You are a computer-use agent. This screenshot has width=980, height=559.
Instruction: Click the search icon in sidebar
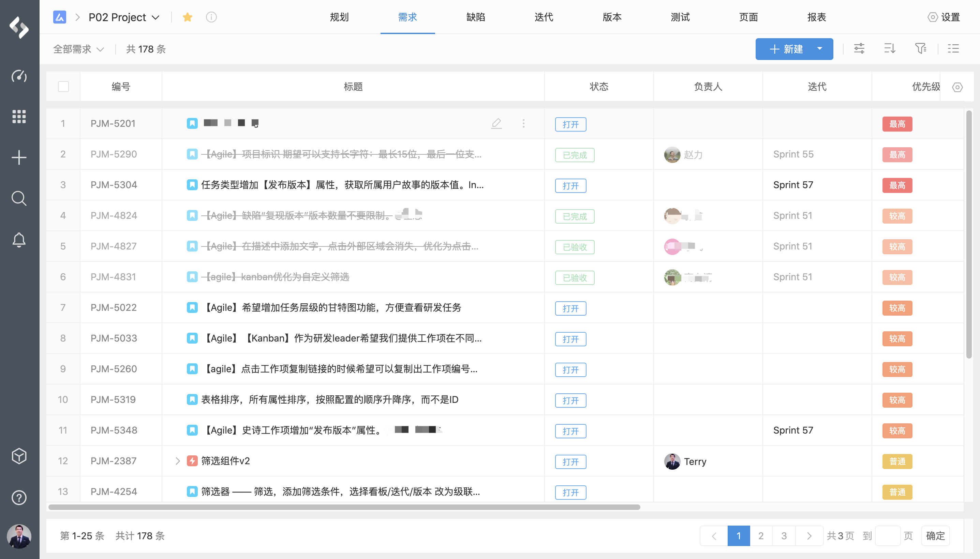point(19,198)
